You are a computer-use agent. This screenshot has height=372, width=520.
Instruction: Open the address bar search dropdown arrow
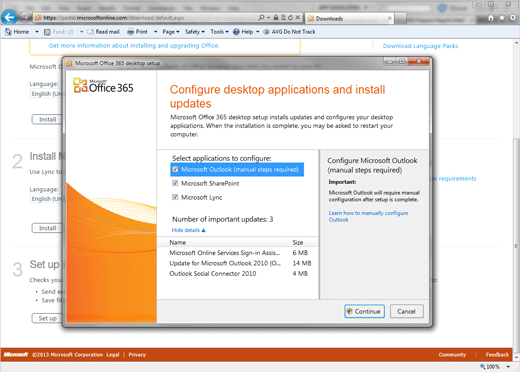point(268,18)
